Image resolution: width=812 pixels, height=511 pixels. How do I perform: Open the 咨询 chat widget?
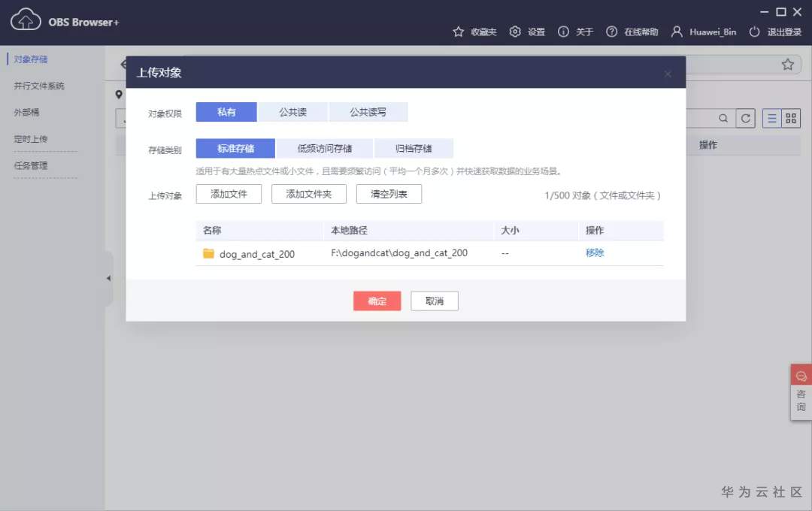coord(801,392)
